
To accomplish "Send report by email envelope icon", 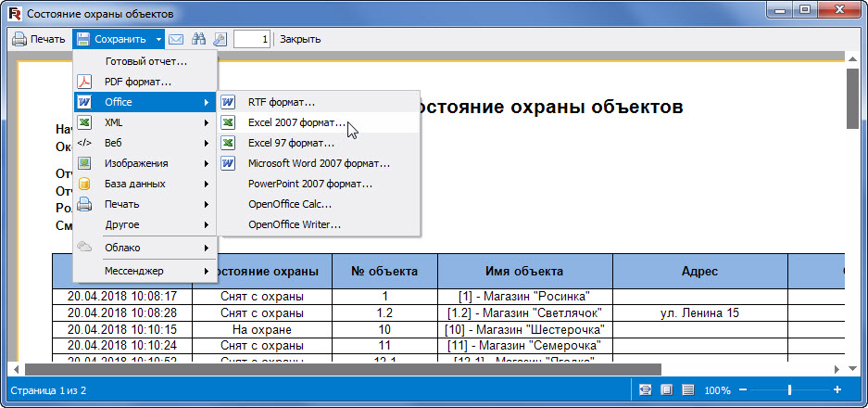I will (176, 39).
